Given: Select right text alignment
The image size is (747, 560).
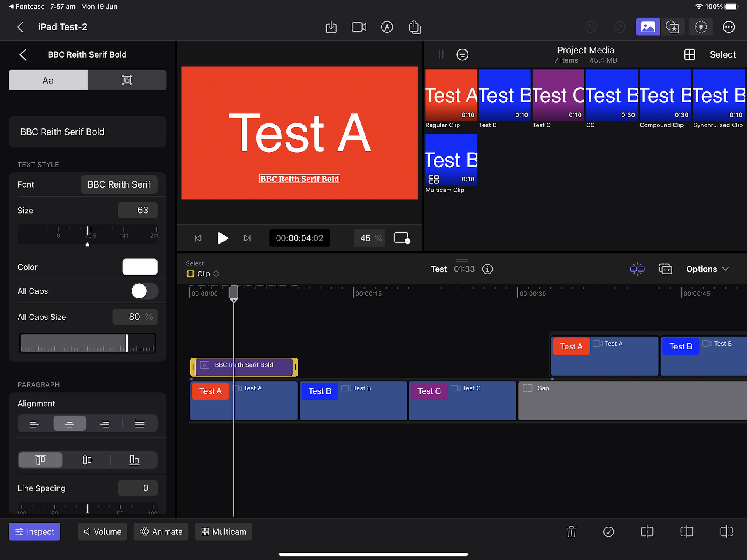Looking at the screenshot, I should tap(104, 423).
